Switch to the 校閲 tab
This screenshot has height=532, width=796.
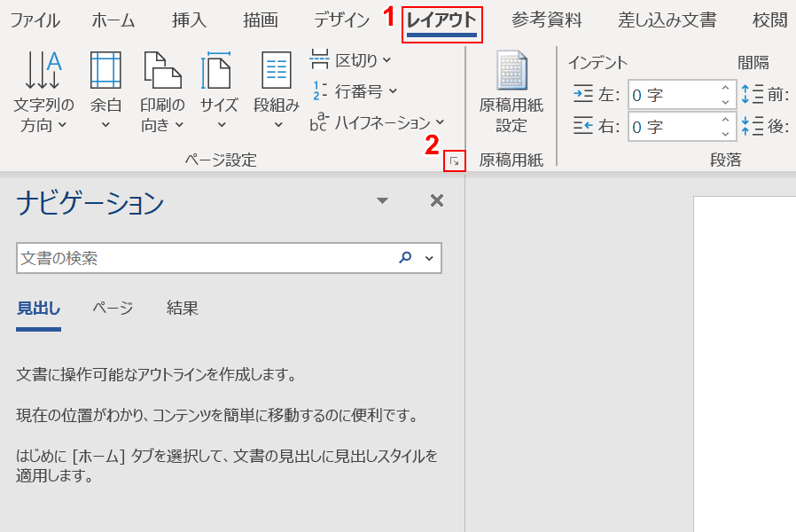(769, 20)
